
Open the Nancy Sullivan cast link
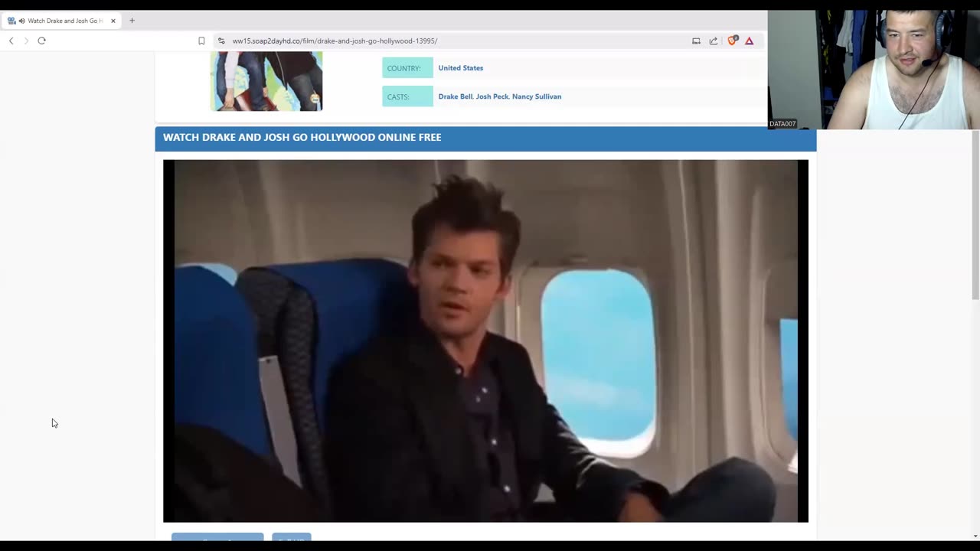click(537, 96)
